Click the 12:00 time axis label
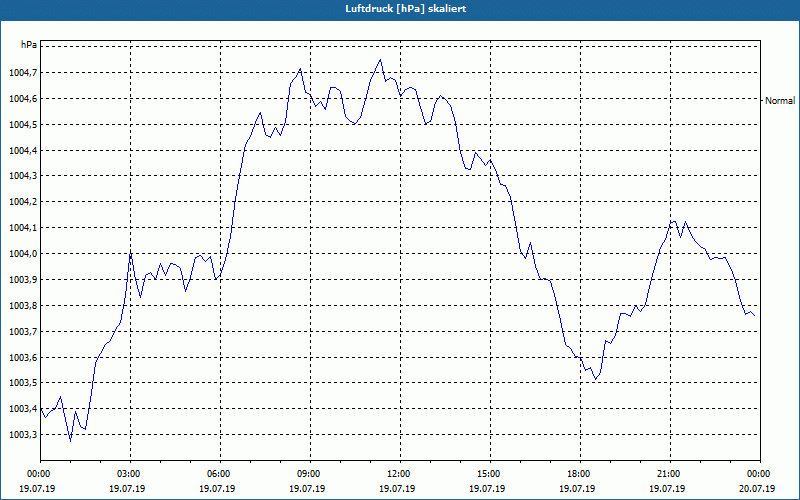800x500 pixels. coord(398,474)
